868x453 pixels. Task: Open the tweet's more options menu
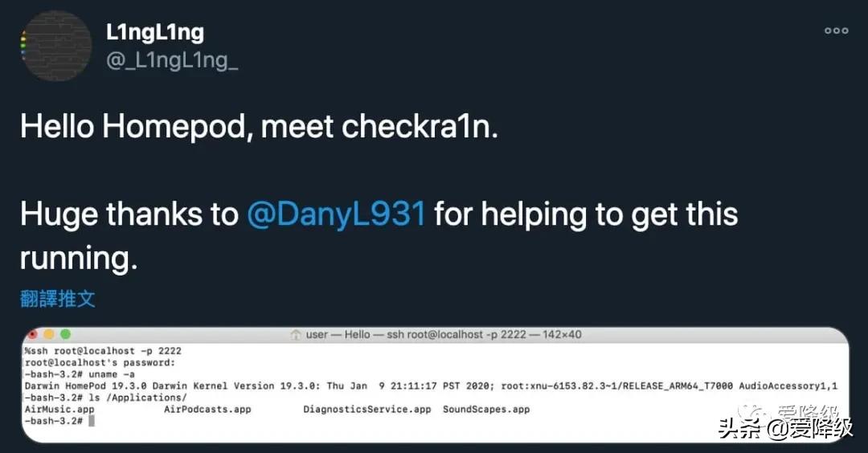pyautogui.click(x=836, y=31)
